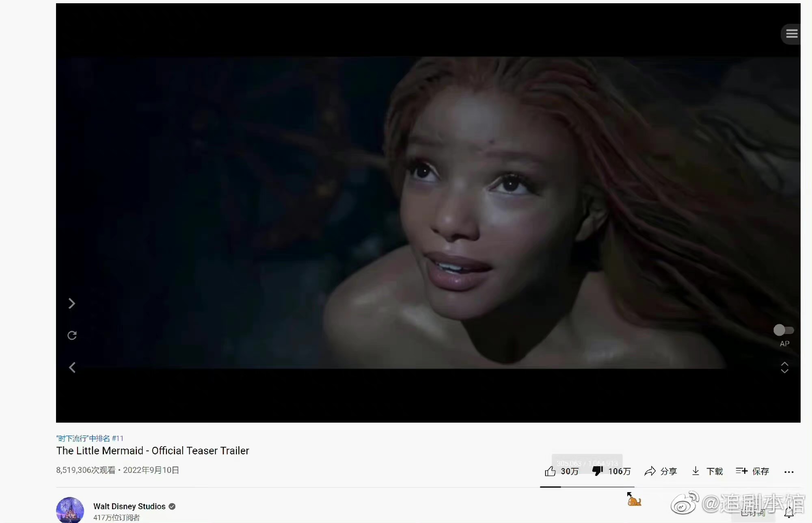Toggle the AP autoplay switch
Viewport: 812px width, 523px height.
(784, 330)
